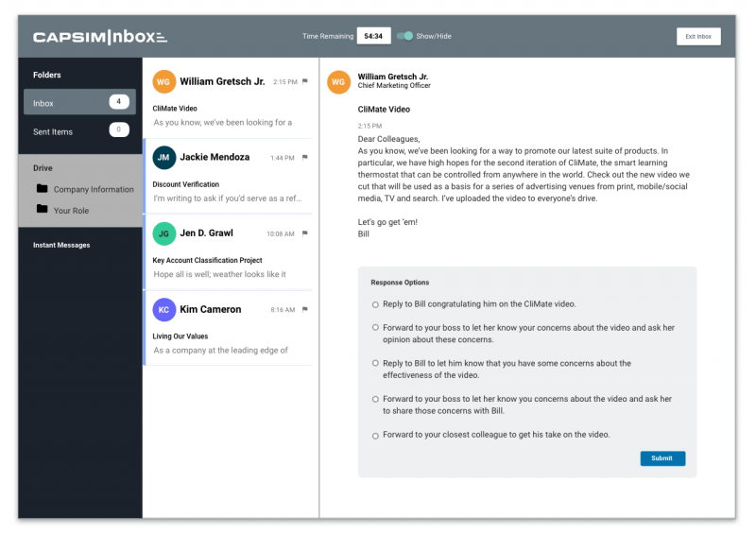The image size is (756, 534).
Task: Click the KC avatar for Kim Cameron
Action: (x=163, y=310)
